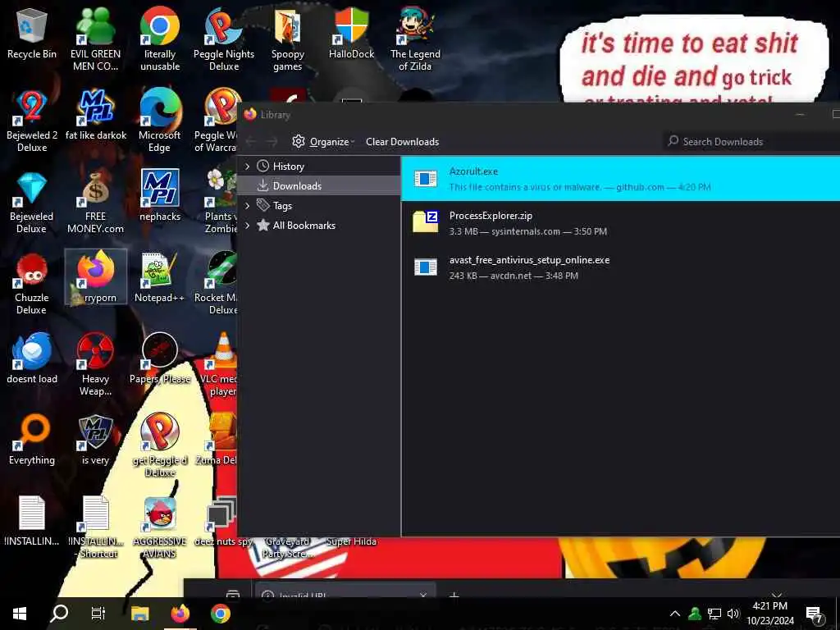The width and height of the screenshot is (840, 630).
Task: Open the taskbar clock and date
Action: 769,614
